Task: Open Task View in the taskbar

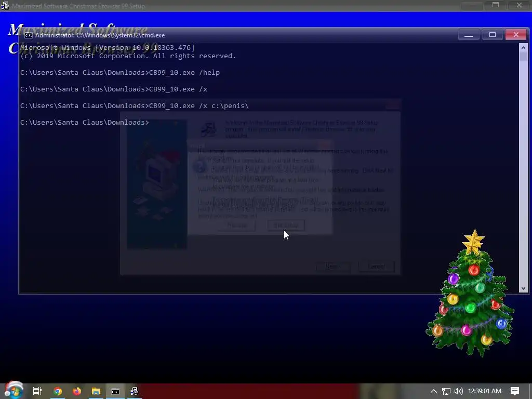Action: tap(37, 391)
